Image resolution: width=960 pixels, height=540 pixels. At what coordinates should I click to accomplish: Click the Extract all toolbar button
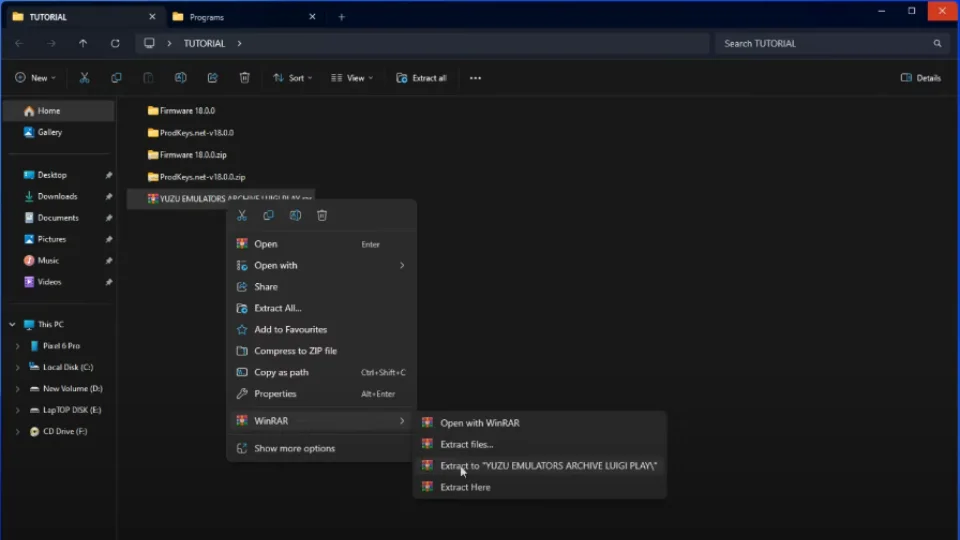pos(421,78)
